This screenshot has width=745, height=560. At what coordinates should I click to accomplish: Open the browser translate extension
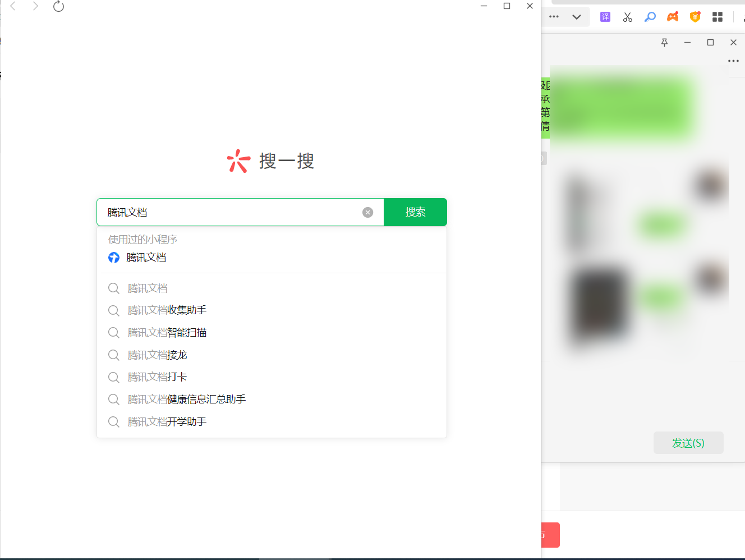click(605, 17)
